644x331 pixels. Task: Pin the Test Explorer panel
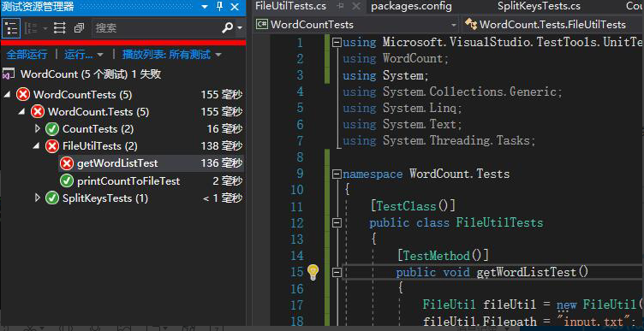pos(220,7)
